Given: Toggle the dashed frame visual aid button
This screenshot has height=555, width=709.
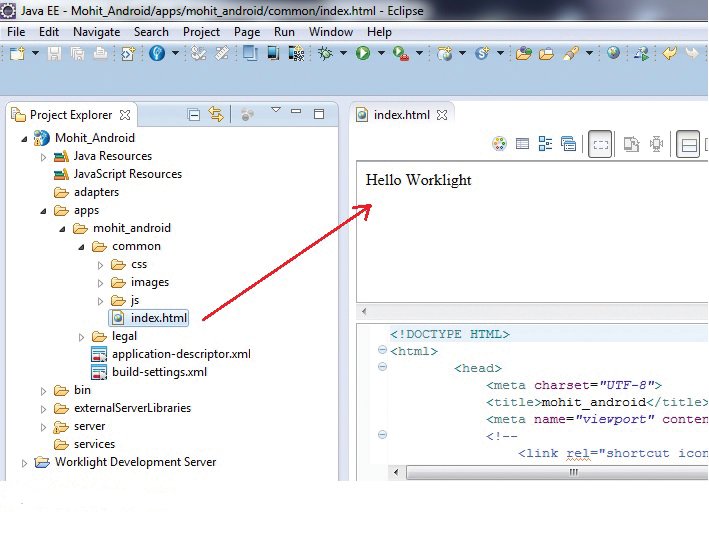Looking at the screenshot, I should click(x=599, y=144).
